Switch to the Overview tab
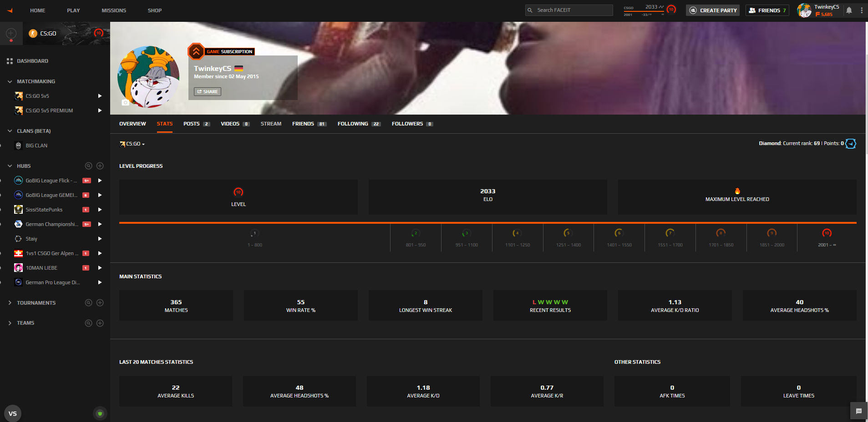The width and height of the screenshot is (868, 422). tap(132, 124)
